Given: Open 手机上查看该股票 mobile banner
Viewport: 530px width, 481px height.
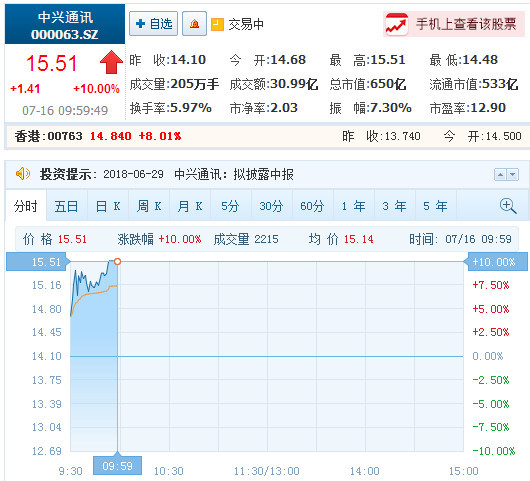Looking at the screenshot, I should (x=454, y=24).
